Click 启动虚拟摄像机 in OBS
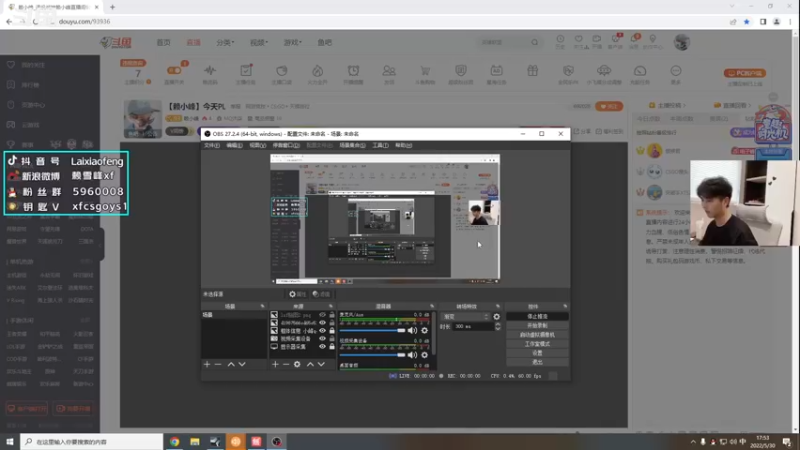The image size is (800, 450). (x=537, y=335)
